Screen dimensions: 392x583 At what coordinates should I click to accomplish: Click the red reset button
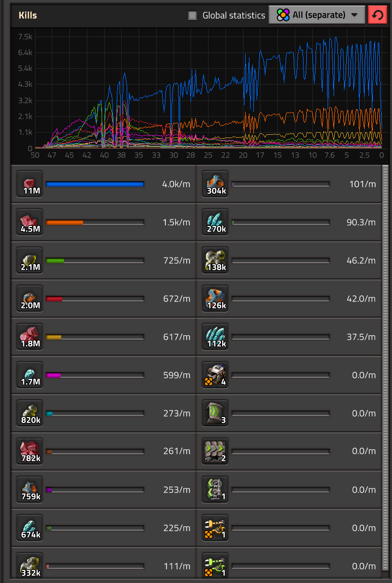[x=378, y=15]
